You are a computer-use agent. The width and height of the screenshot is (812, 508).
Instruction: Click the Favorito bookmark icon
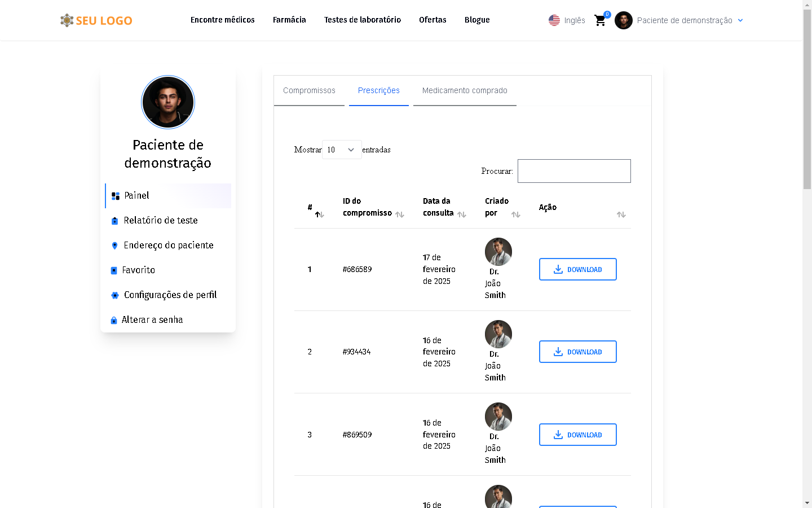pos(114,270)
